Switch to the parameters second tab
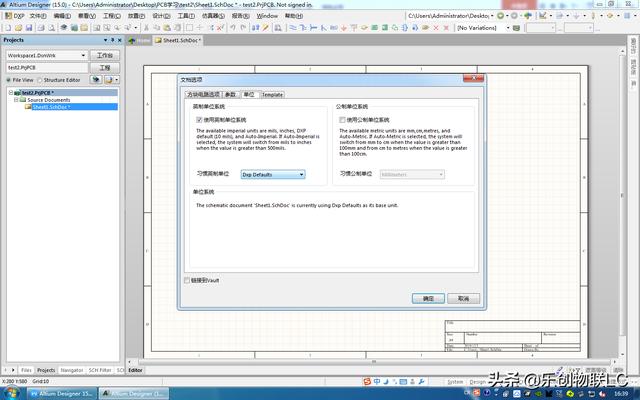Image resolution: width=640 pixels, height=400 pixels. point(231,95)
